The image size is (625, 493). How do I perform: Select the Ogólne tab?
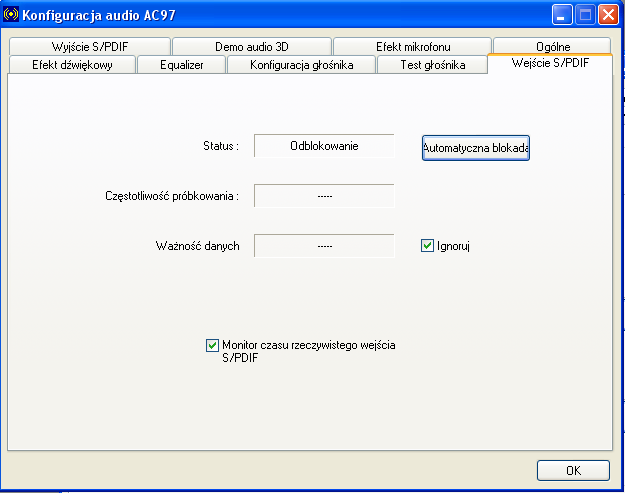pyautogui.click(x=552, y=46)
